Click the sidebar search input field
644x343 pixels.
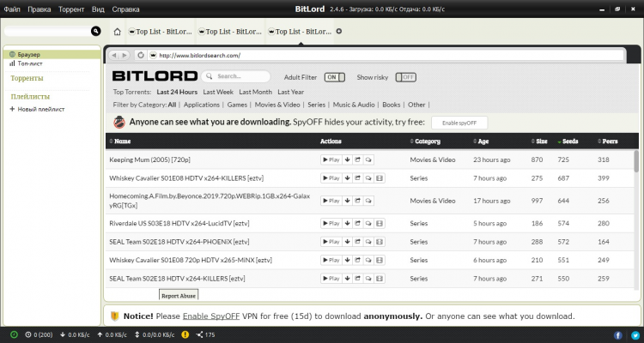coord(47,31)
